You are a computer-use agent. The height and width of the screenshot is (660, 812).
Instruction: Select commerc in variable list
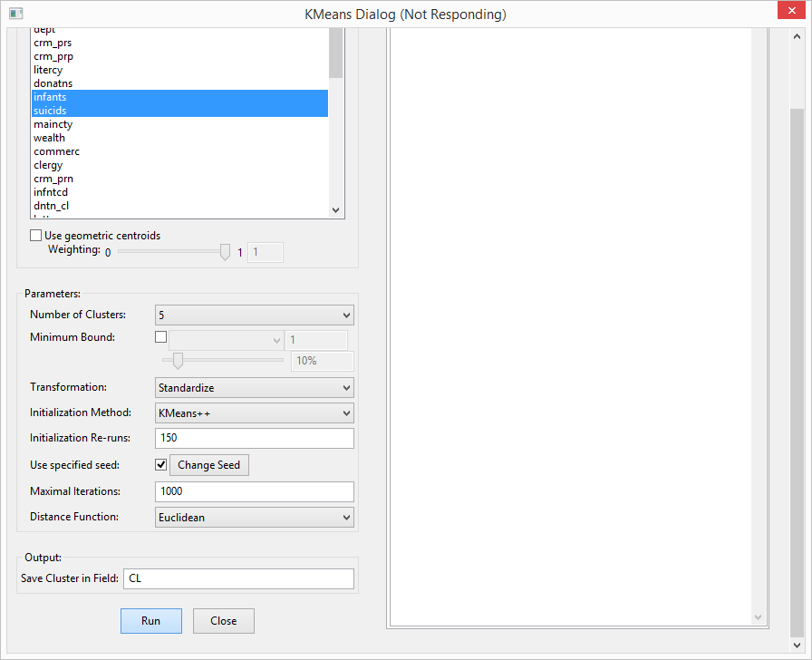[x=179, y=151]
